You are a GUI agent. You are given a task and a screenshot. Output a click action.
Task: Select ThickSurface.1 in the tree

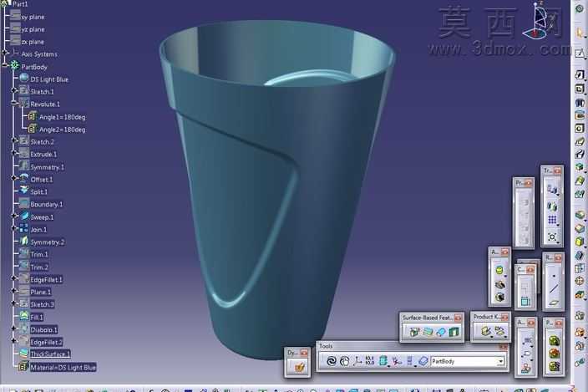50,354
